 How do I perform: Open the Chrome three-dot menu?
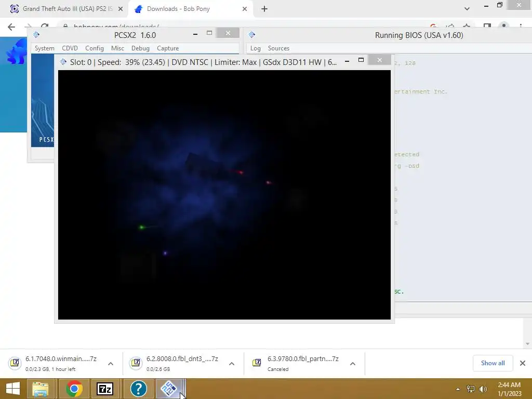pyautogui.click(x=521, y=25)
